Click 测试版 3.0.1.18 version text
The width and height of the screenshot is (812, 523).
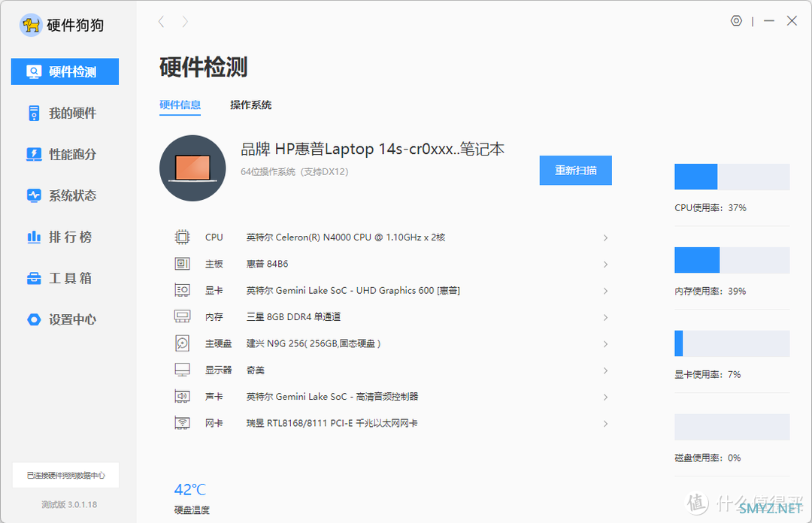click(x=69, y=504)
